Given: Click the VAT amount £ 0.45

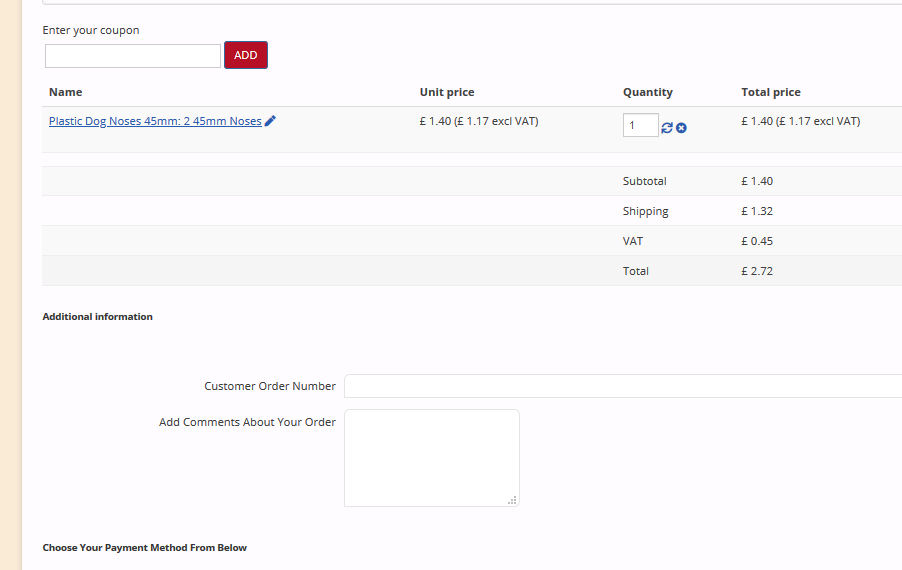Looking at the screenshot, I should click(757, 241).
